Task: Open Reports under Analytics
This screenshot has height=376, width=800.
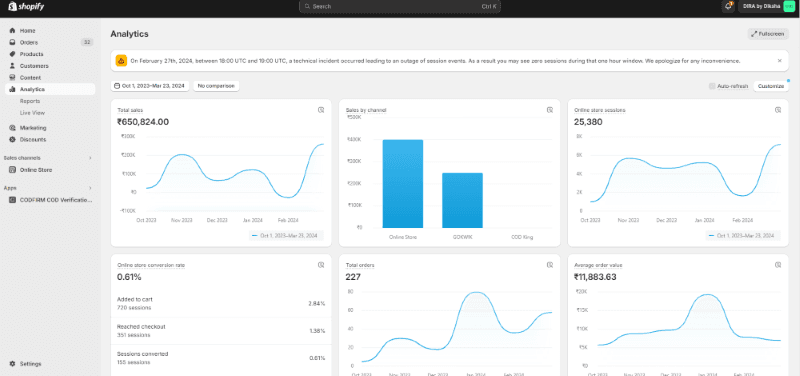Action: pyautogui.click(x=30, y=101)
